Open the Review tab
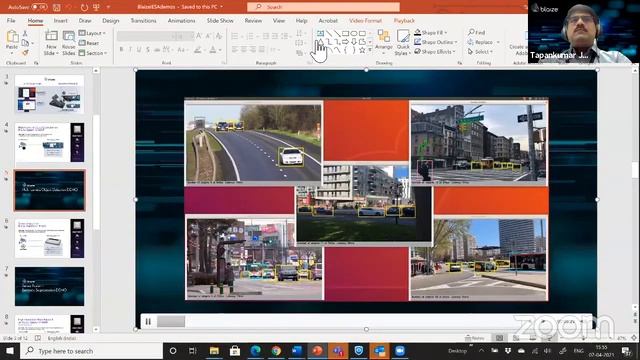Viewport: 640px width, 360px height. (x=253, y=20)
